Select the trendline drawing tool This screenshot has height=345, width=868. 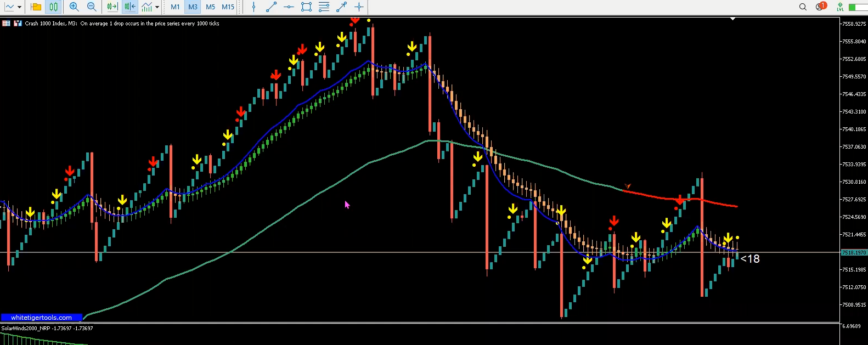271,7
